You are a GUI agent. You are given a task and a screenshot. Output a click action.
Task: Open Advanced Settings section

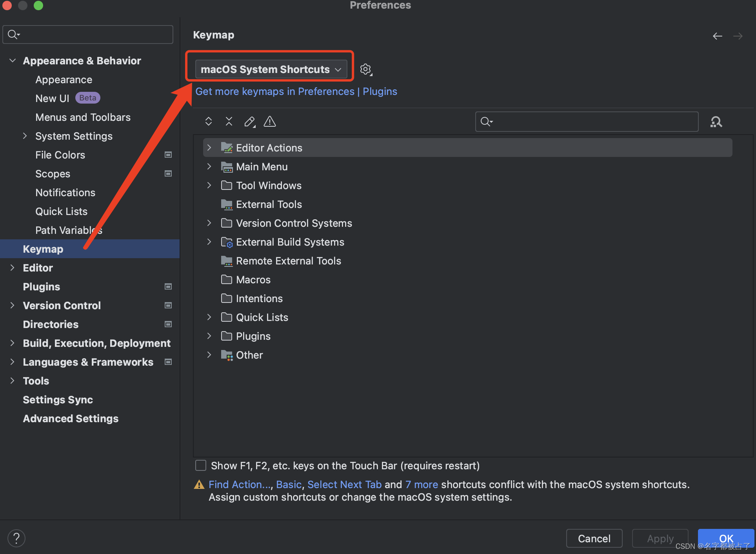pos(71,418)
